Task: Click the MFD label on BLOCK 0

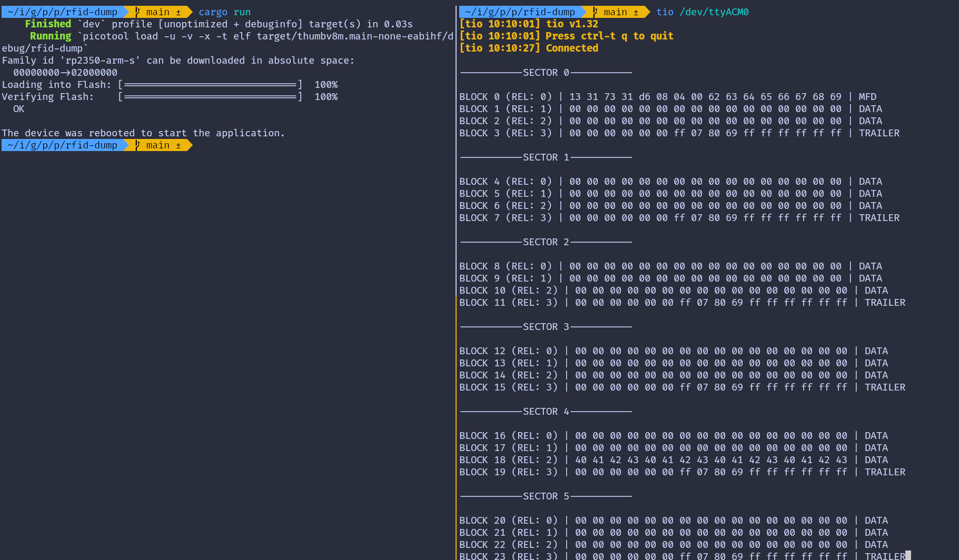Action: pyautogui.click(x=867, y=96)
